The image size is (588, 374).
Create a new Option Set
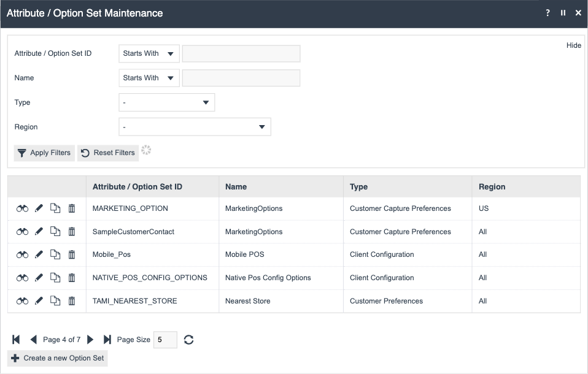coord(57,358)
